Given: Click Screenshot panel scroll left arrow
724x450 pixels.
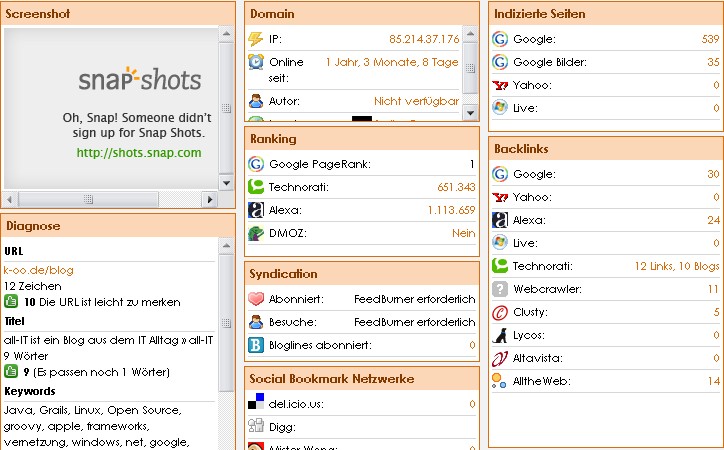Looking at the screenshot, I should 10,199.
